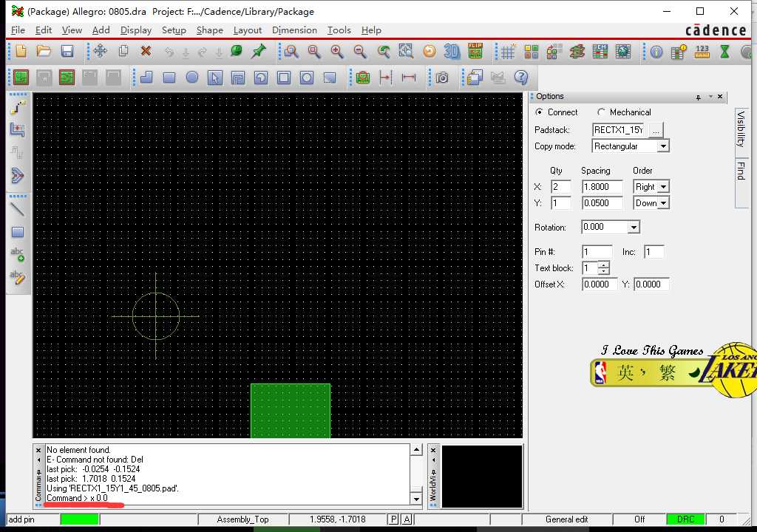The image size is (757, 532).
Task: Click the Offset X input field
Action: pos(600,284)
